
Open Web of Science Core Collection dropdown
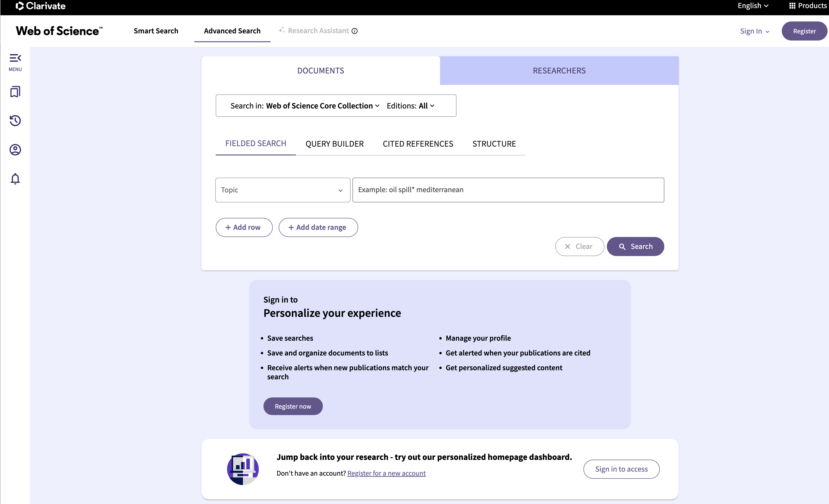322,106
